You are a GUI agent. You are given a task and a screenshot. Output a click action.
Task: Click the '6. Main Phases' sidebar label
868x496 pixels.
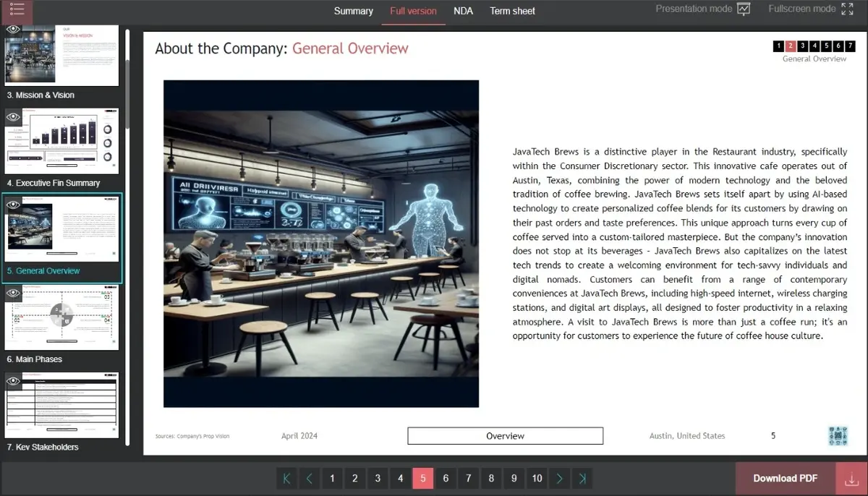(35, 359)
